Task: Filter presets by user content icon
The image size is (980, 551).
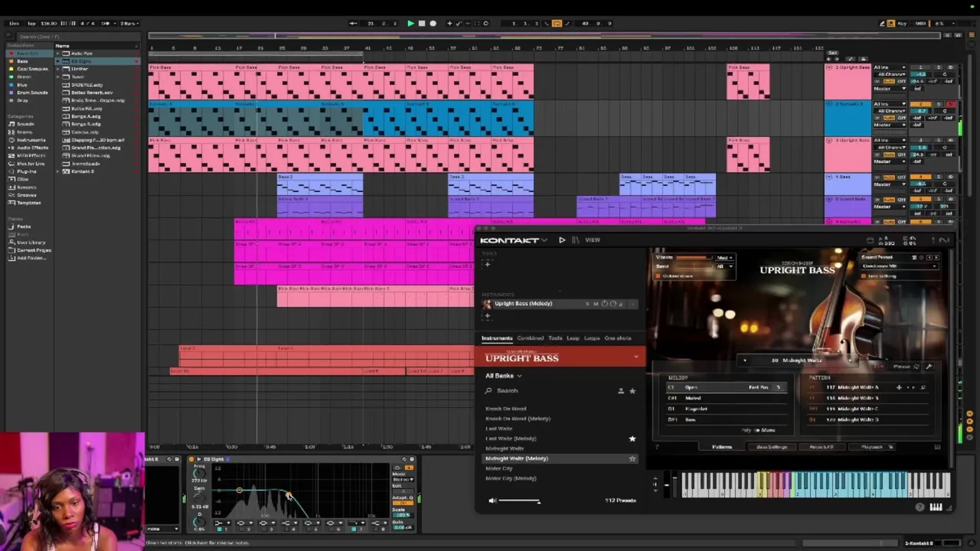Action: click(x=621, y=391)
